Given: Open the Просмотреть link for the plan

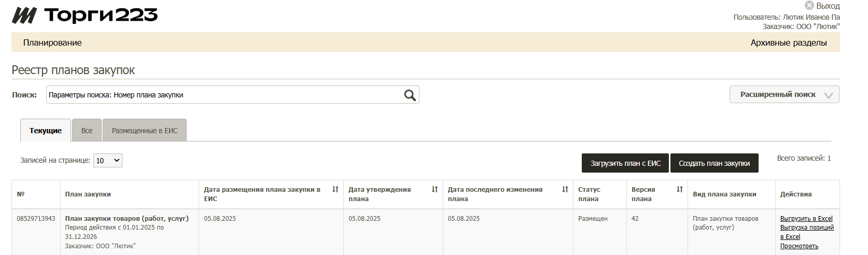Looking at the screenshot, I should [x=799, y=246].
